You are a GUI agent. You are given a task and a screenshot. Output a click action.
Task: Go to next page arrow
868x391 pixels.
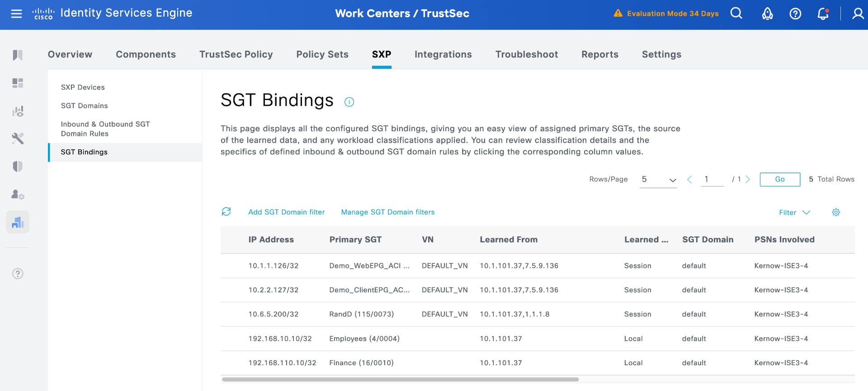(x=748, y=179)
